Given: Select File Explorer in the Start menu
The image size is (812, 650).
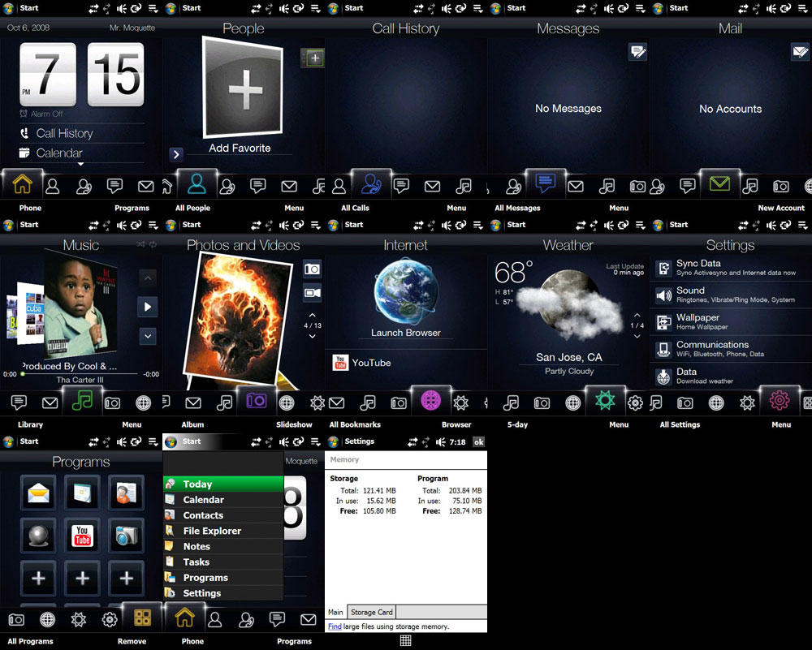Looking at the screenshot, I should (211, 531).
